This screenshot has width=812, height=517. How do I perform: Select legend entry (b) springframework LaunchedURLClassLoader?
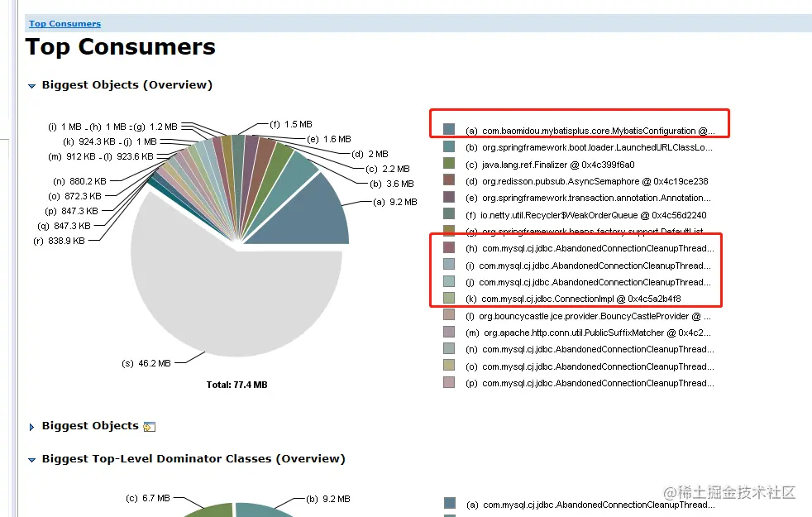pos(589,147)
